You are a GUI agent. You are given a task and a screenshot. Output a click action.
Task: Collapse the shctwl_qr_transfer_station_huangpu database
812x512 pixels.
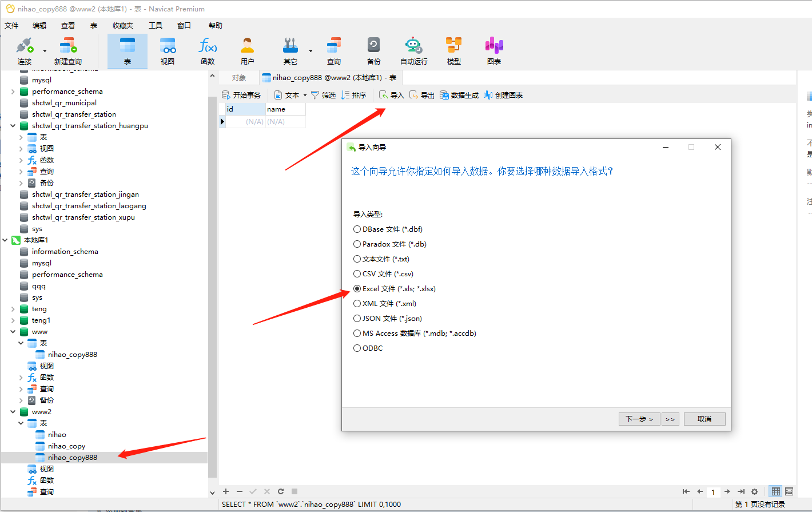[13, 126]
